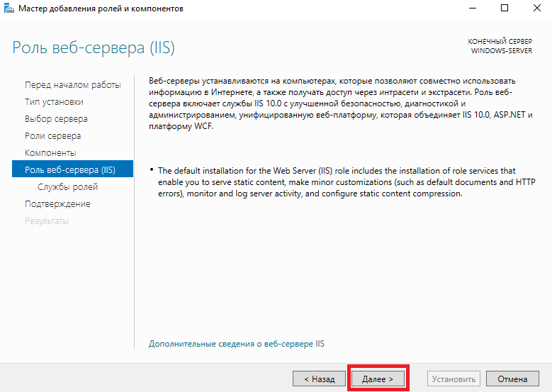Viewport: 552px width, 392px height.
Task: Minimize the Add Roles wizard window
Action: tap(473, 8)
